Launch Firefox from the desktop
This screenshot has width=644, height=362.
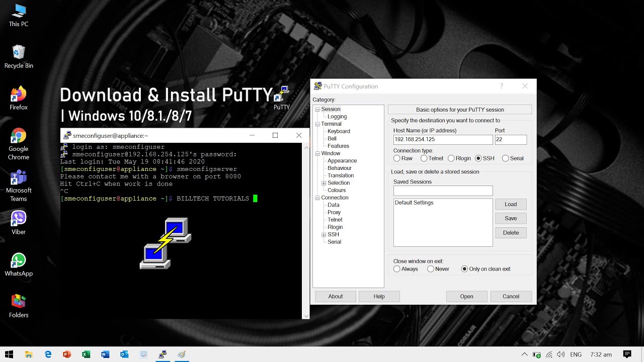point(19,98)
